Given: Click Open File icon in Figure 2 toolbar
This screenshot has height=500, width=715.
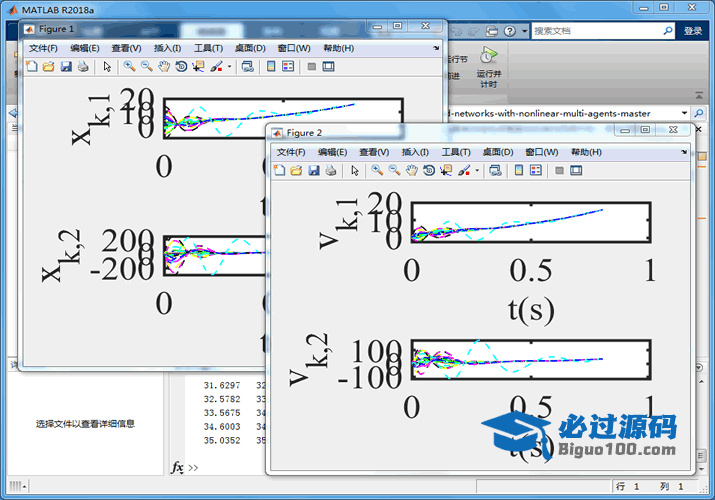Looking at the screenshot, I should pyautogui.click(x=296, y=170).
